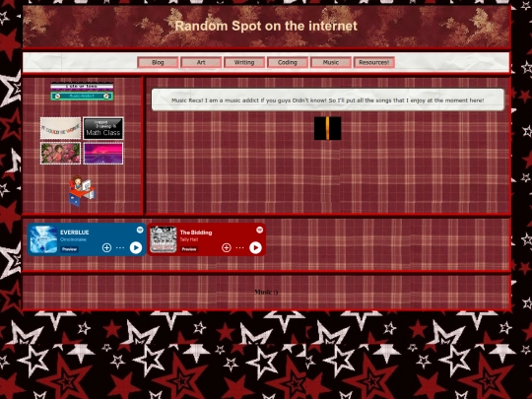Click the purple striped flag blinkie
Screen dimensions: 532x399
click(82, 87)
